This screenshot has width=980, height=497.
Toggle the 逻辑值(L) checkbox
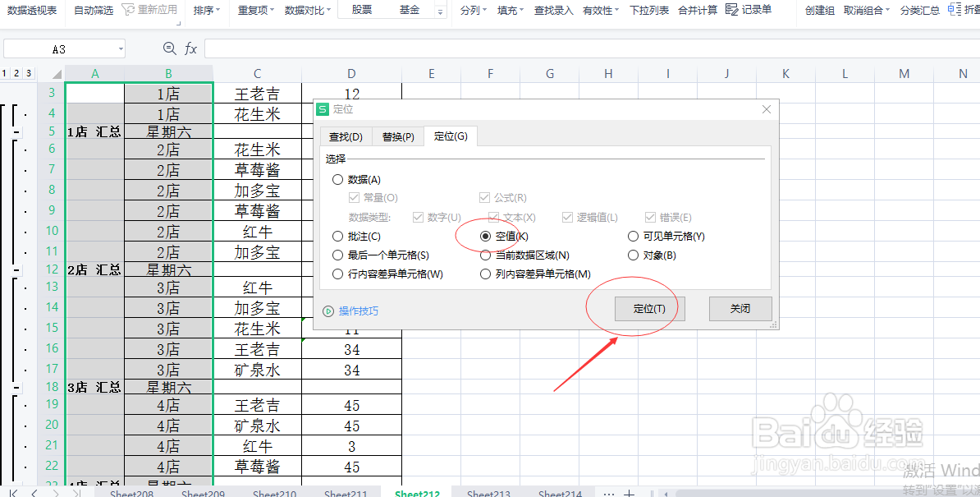567,217
